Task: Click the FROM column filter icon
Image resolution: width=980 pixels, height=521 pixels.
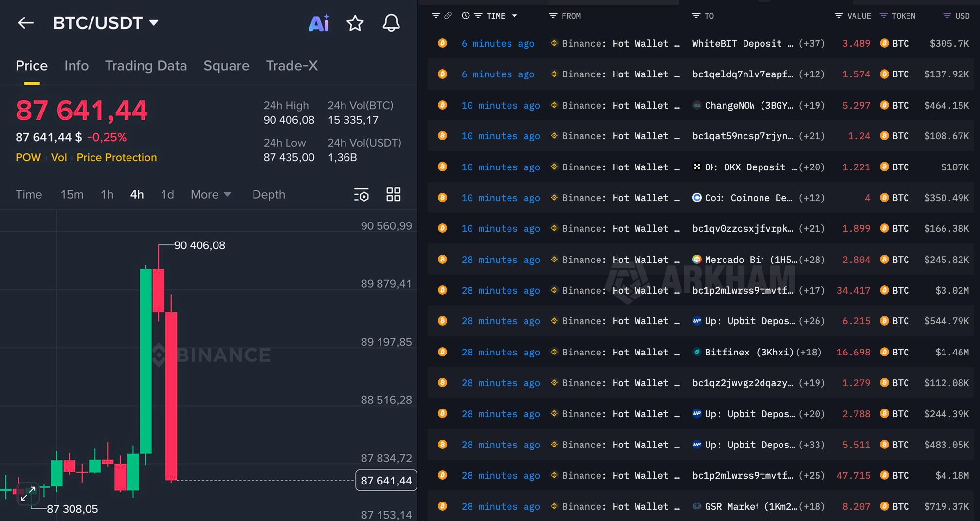Action: click(x=553, y=16)
